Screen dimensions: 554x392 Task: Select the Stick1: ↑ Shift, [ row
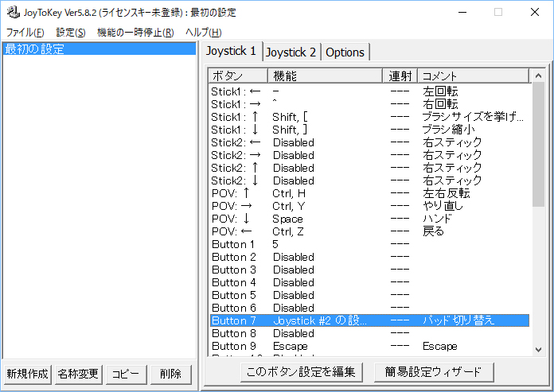[x=369, y=117]
